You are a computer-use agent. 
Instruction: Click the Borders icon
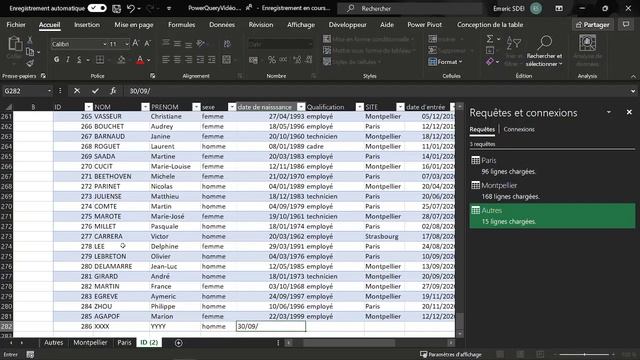click(100, 60)
